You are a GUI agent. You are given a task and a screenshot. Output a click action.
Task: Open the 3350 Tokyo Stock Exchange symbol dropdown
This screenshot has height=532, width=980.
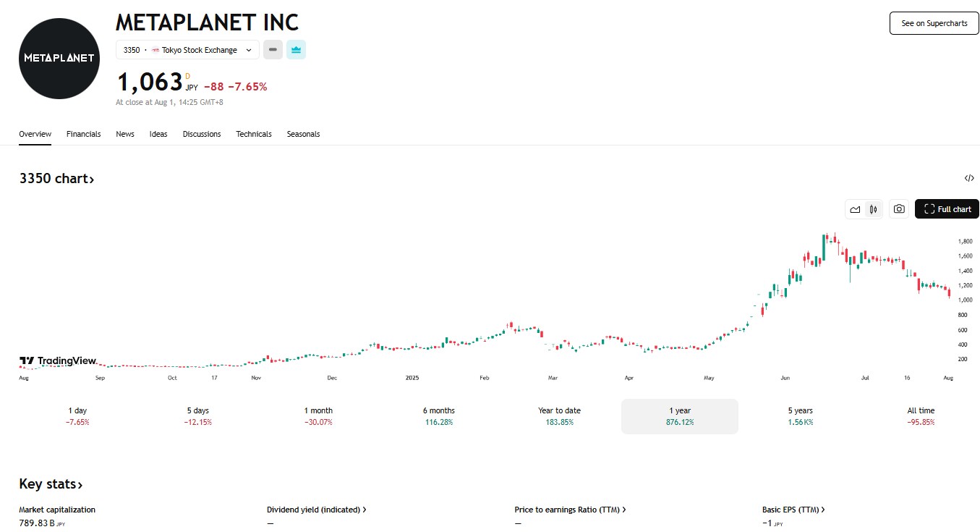[187, 49]
